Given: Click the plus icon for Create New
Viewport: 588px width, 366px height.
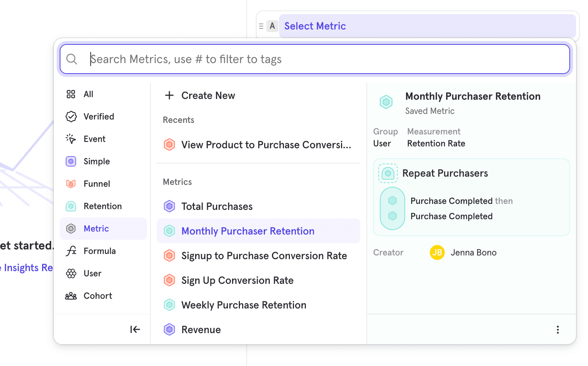Looking at the screenshot, I should tap(169, 96).
